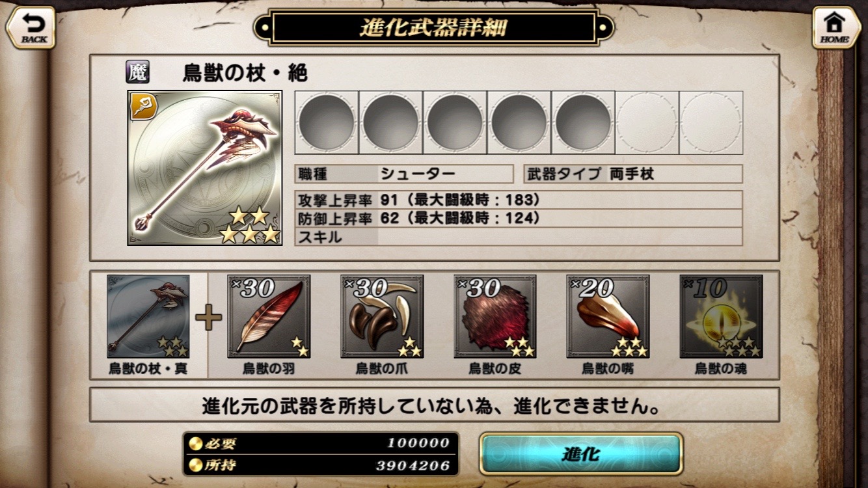The height and width of the screenshot is (488, 868).
Task: Tap the sixth empty skill slot
Action: [647, 122]
